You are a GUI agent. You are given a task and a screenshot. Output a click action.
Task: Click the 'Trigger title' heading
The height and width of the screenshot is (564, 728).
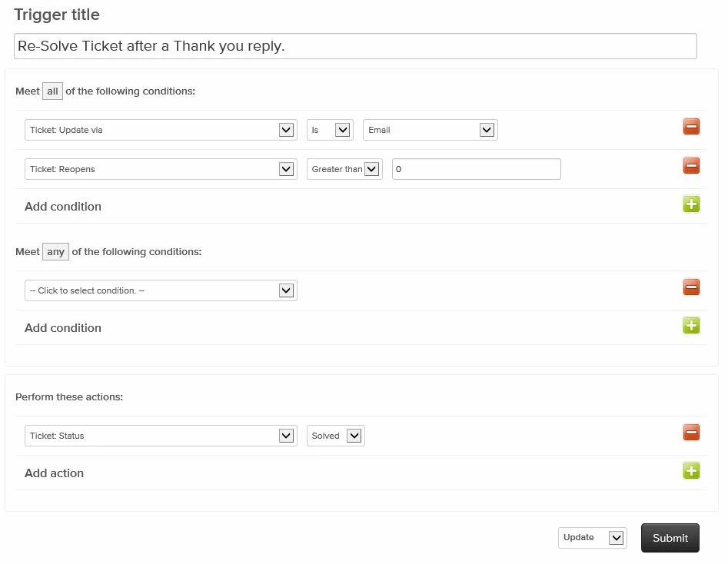(x=57, y=15)
